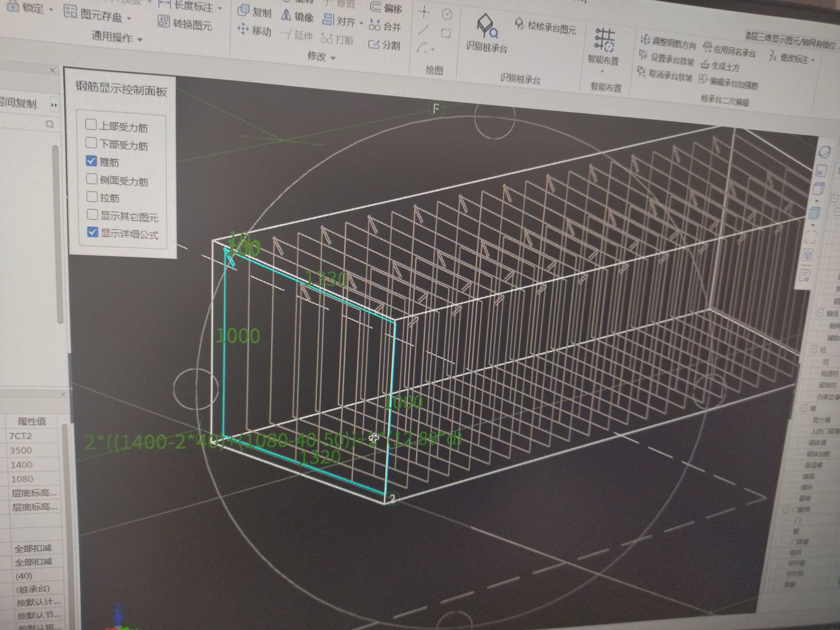
Task: Toggle the 下部受力筋 checkbox
Action: point(91,143)
